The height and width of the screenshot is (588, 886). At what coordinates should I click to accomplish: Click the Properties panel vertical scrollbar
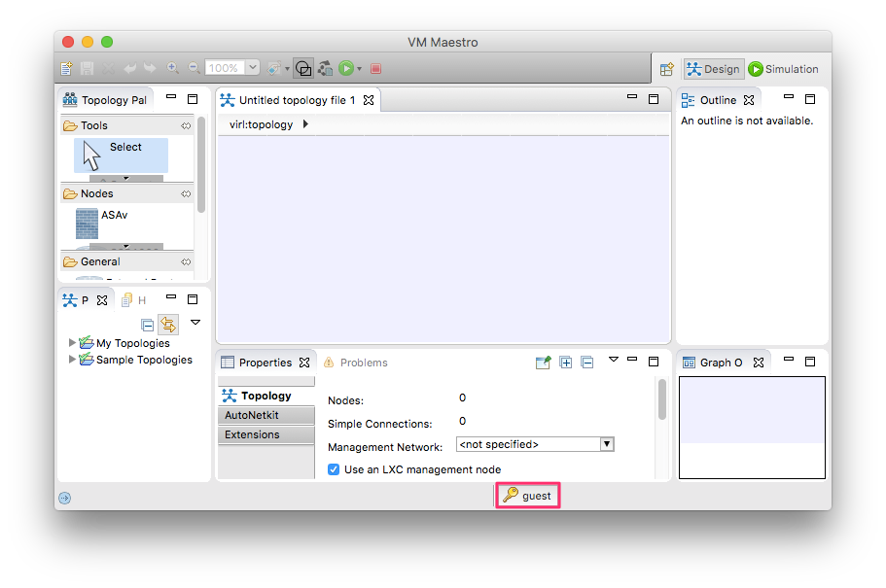coord(662,399)
